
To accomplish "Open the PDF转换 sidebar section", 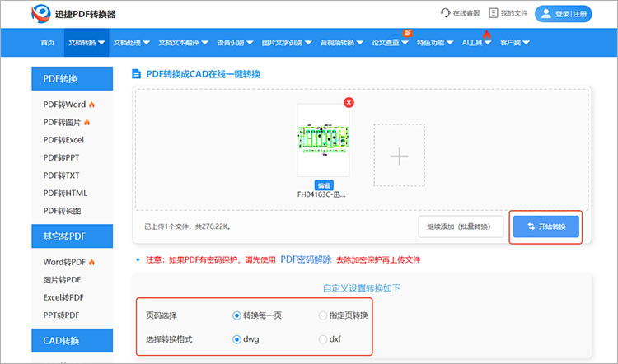I will (73, 78).
